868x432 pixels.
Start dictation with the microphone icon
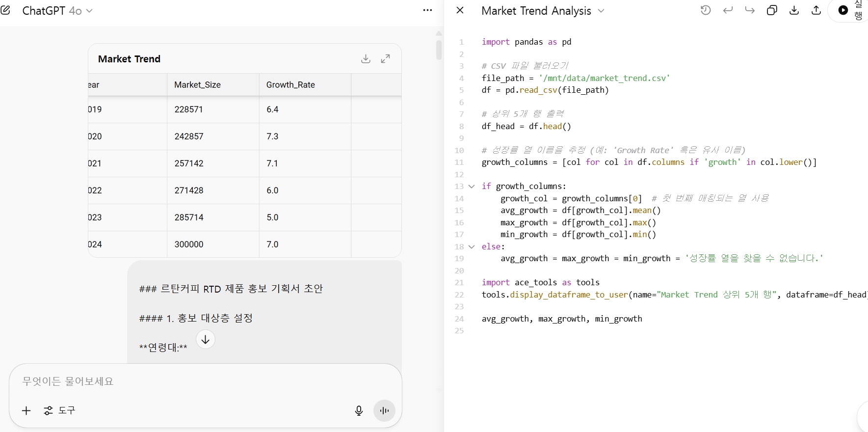pos(359,411)
